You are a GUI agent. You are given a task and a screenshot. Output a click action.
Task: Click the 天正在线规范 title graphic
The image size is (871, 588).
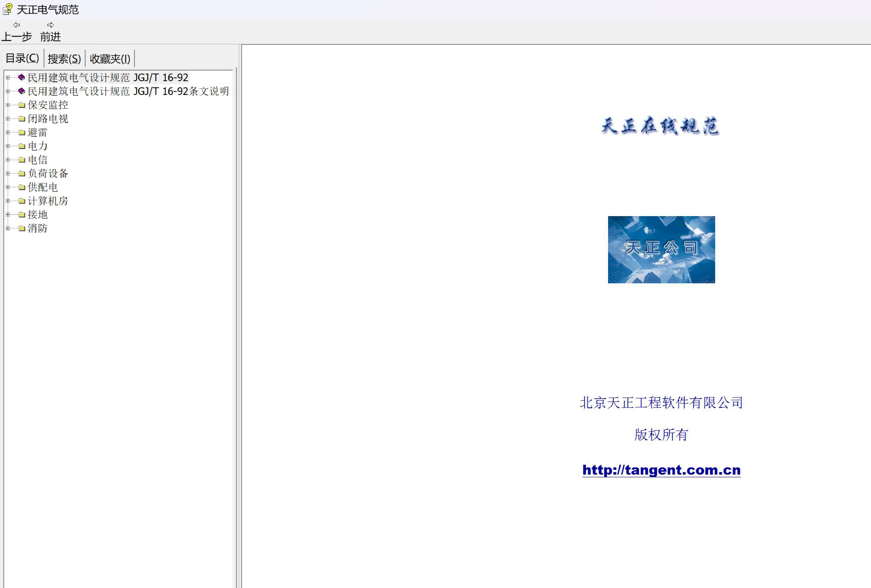point(660,126)
